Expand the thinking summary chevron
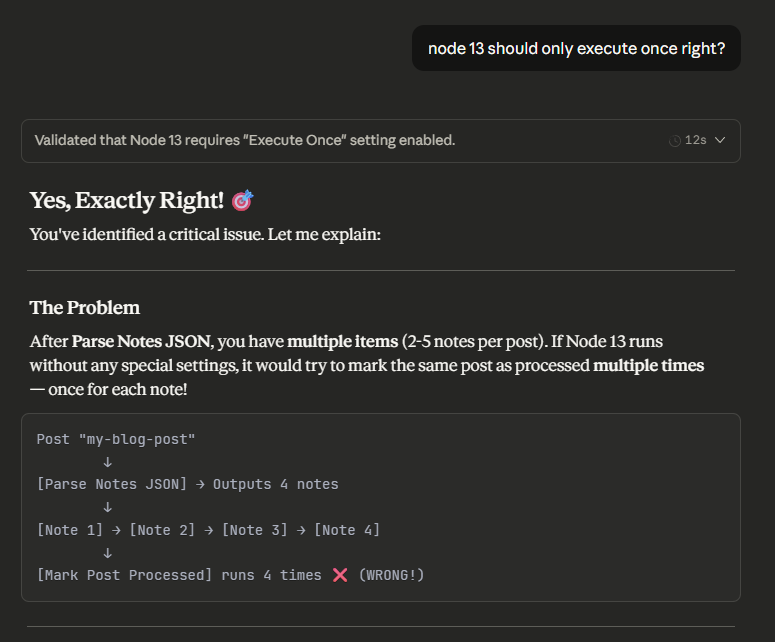 coord(720,140)
